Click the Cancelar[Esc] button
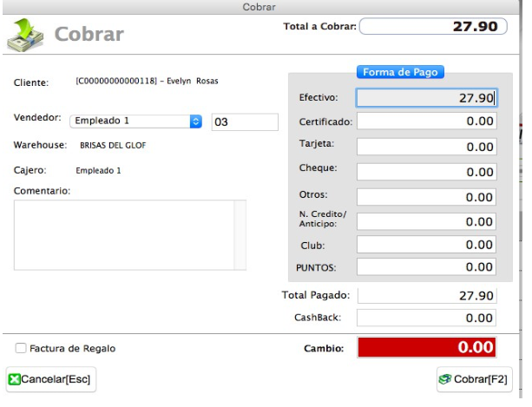The height and width of the screenshot is (407, 532). coord(51,379)
